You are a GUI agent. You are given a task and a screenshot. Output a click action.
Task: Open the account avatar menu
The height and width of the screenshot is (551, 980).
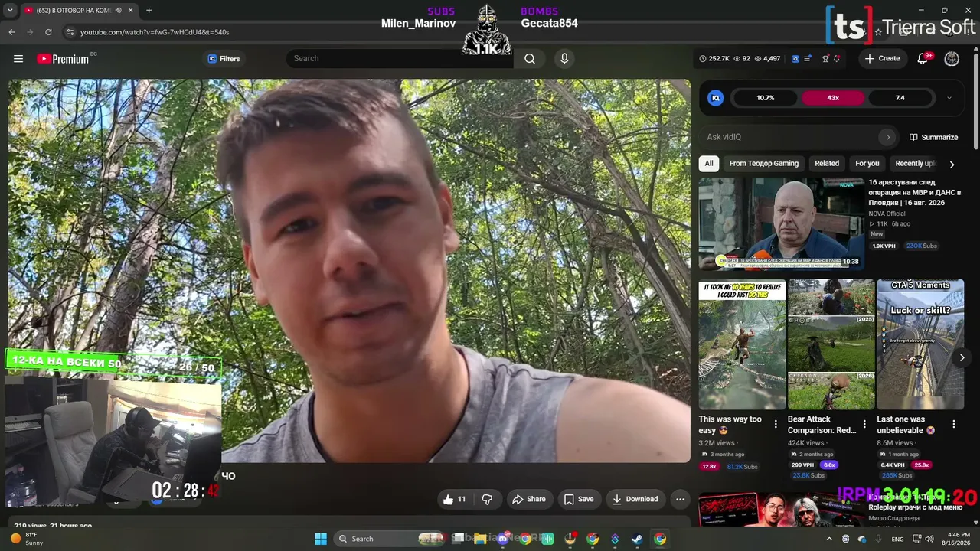click(952, 59)
